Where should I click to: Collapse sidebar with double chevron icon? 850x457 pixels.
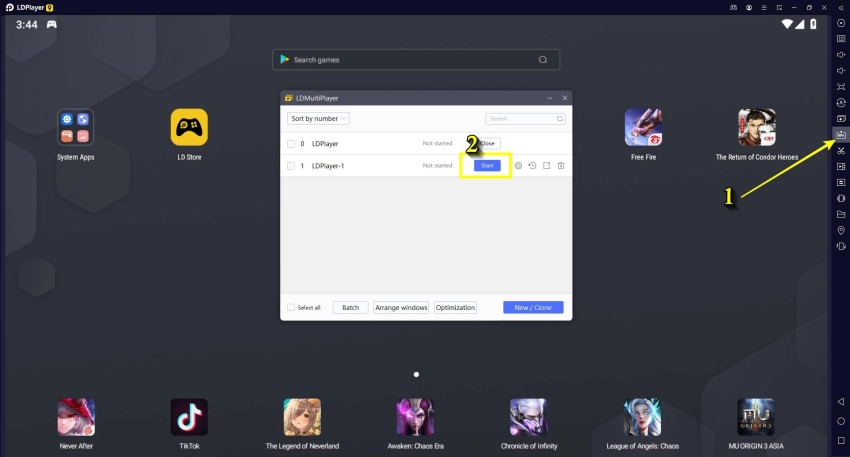841,8
